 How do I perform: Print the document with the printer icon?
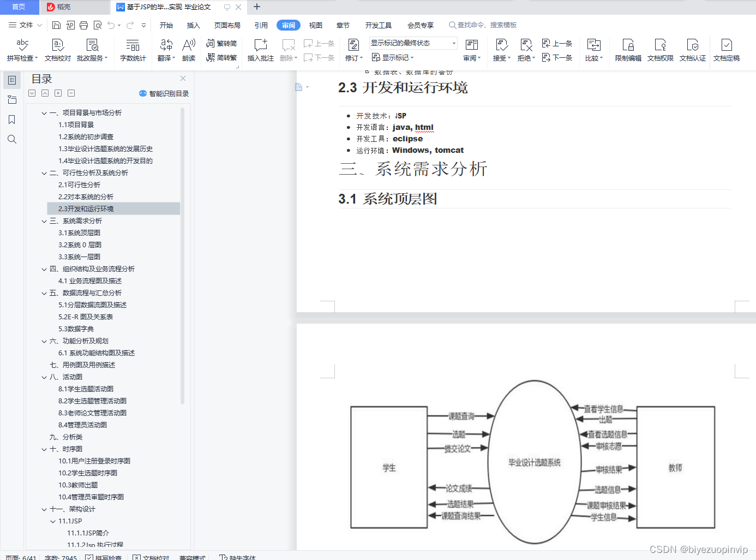[x=83, y=25]
